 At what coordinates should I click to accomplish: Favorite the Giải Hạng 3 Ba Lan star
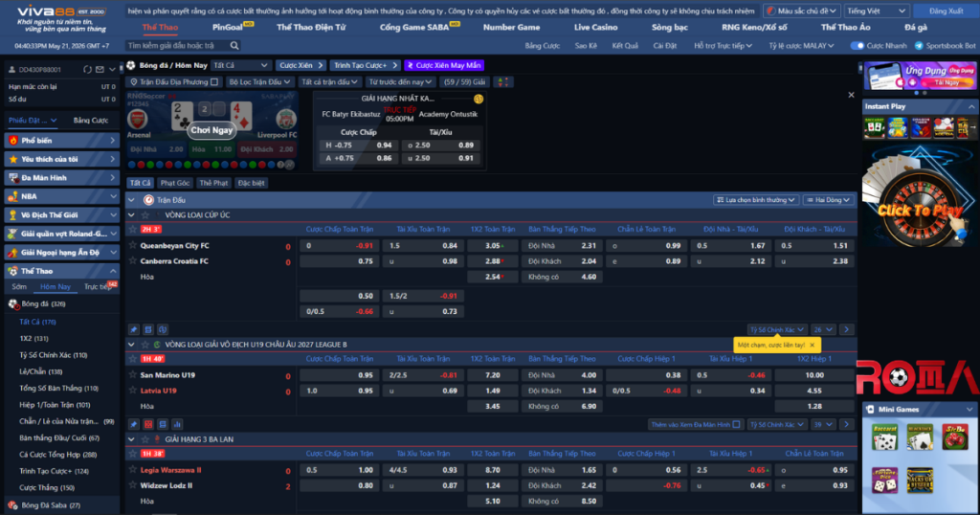point(145,439)
